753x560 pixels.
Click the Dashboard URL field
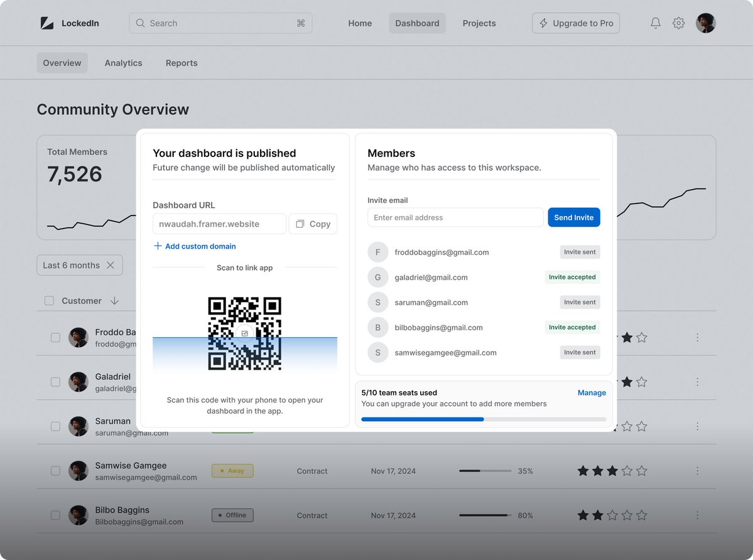pyautogui.click(x=219, y=223)
